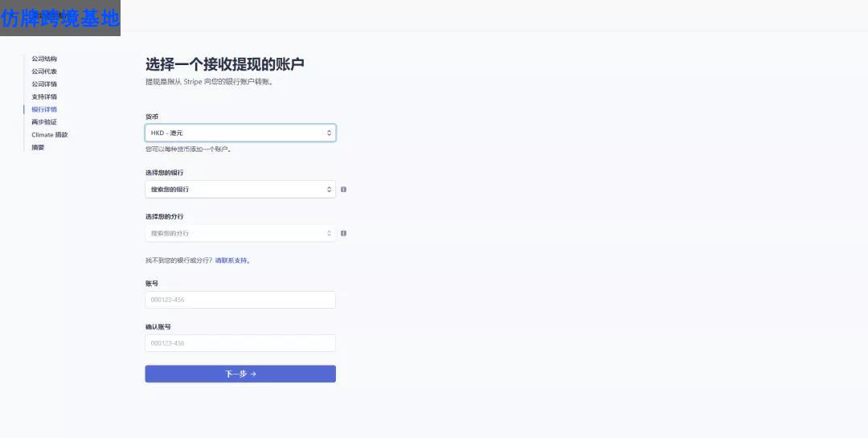Click the 请联系支持 link
Viewport: 868px width, 438px height.
[231, 260]
